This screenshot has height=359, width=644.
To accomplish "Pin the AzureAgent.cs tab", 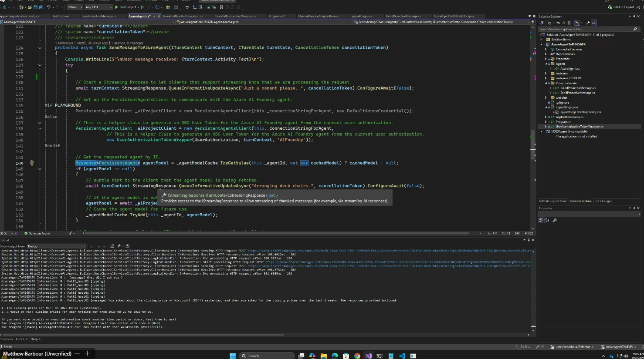I will click(154, 16).
